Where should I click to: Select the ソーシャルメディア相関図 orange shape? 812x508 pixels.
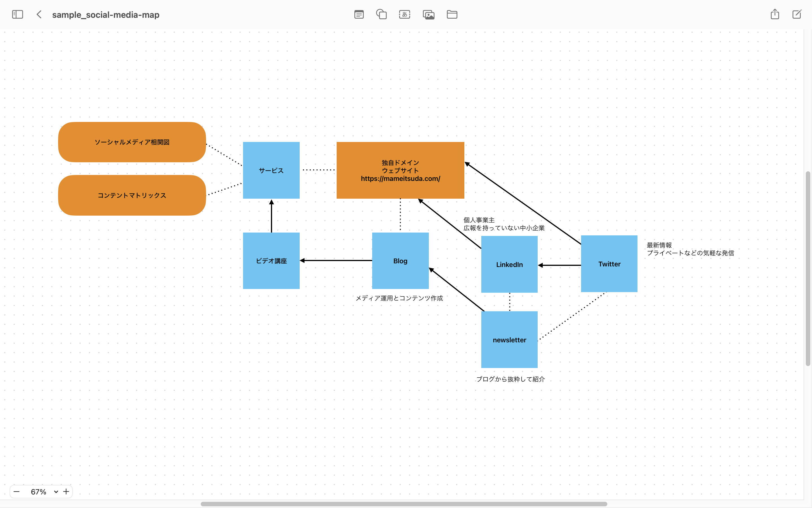click(x=132, y=142)
